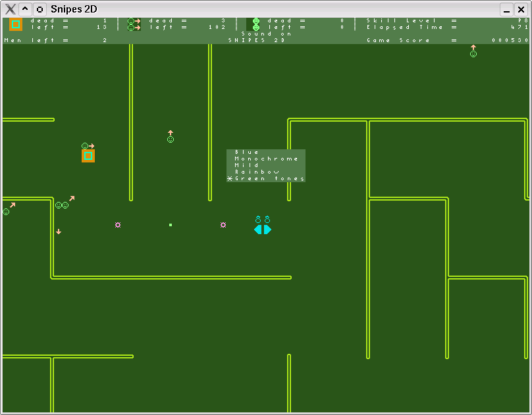
Task: Click the small green square dot
Action: [x=171, y=225]
